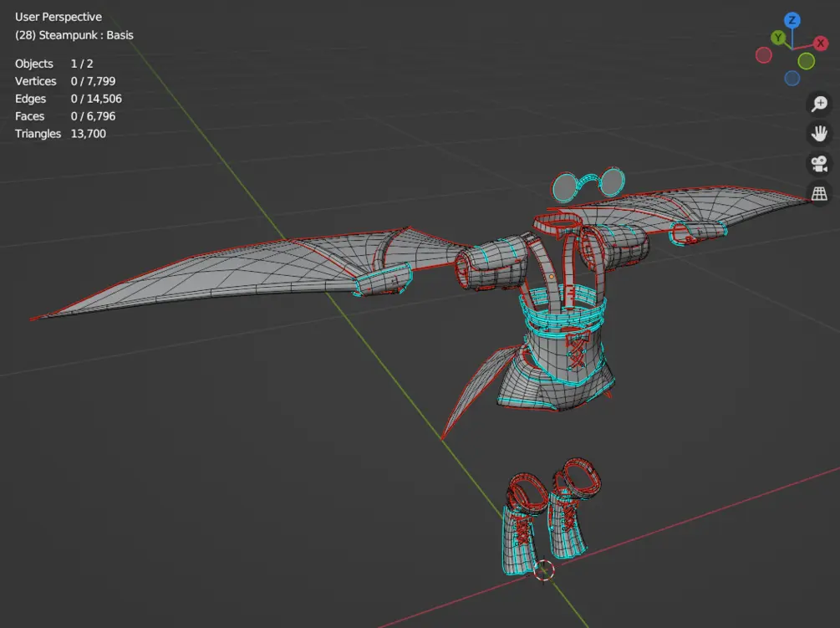Viewport: 840px width, 628px height.
Task: Snap to the negative Z view using the unlabeled blue gizmo dot
Action: (792, 78)
